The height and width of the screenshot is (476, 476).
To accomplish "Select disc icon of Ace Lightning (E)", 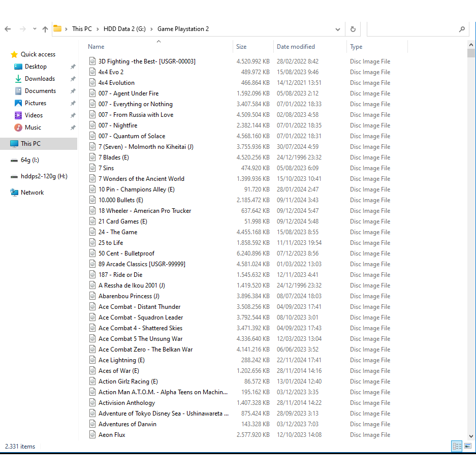I will coord(92,360).
